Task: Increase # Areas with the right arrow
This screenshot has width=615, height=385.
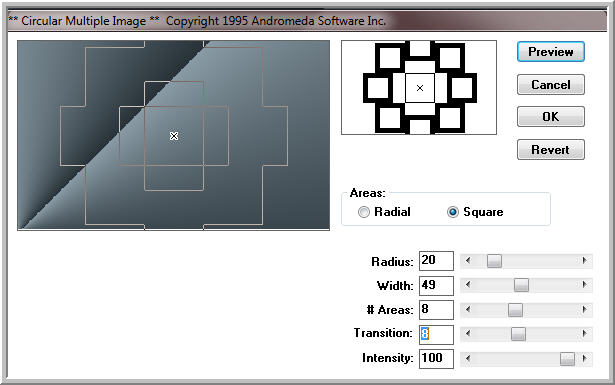Action: pos(584,310)
